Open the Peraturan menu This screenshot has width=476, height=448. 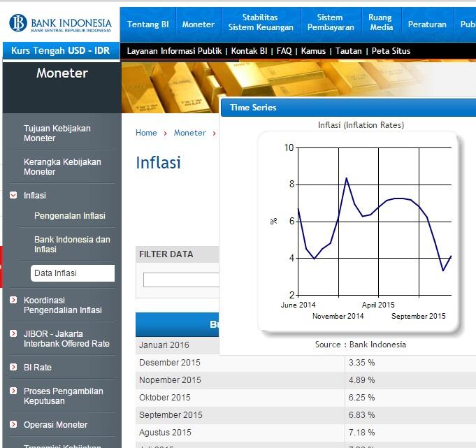(427, 24)
